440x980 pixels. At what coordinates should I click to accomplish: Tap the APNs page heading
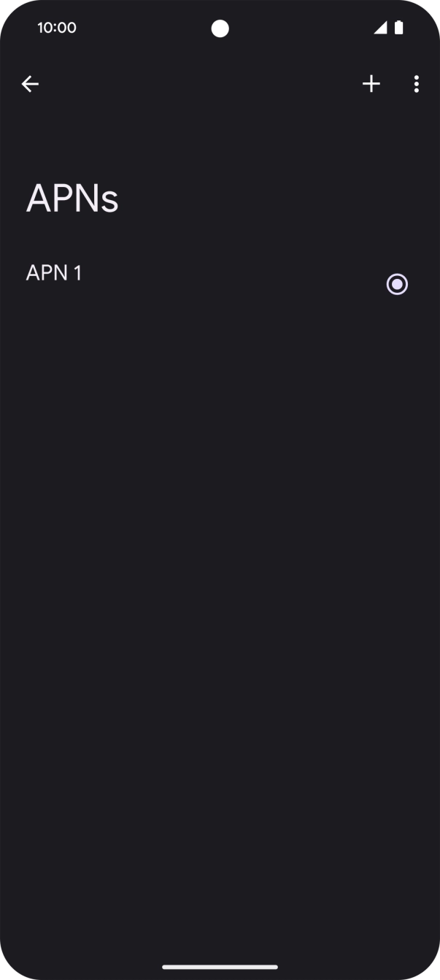[72, 199]
